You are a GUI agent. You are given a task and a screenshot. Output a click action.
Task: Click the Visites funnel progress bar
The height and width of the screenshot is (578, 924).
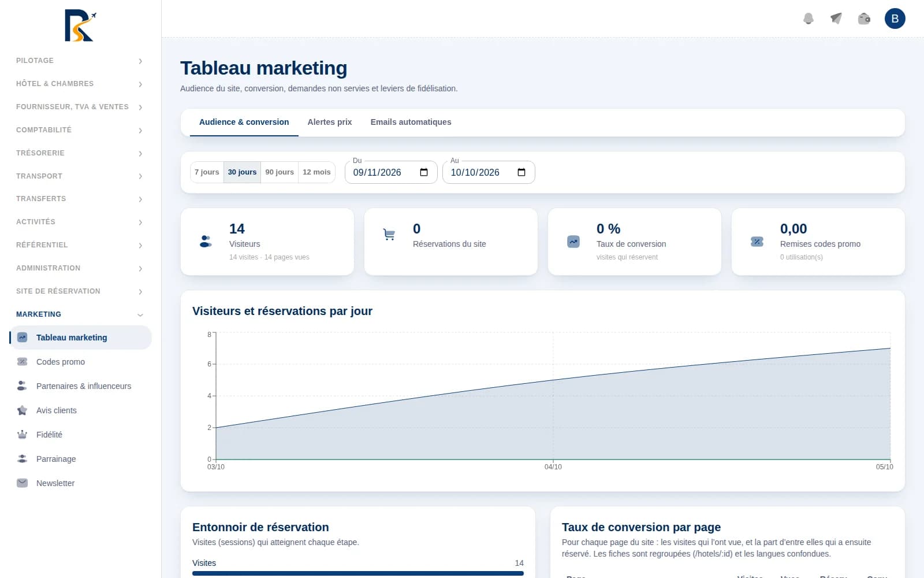point(358,573)
